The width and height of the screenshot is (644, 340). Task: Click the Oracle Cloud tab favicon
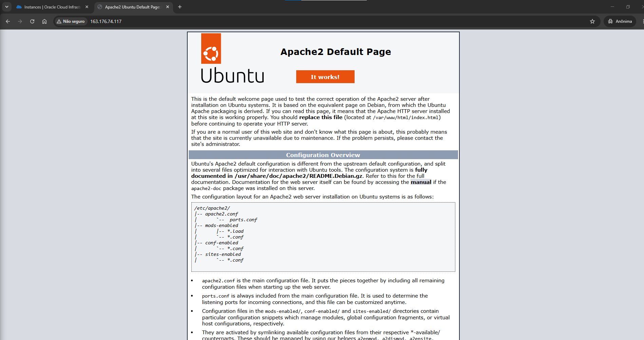(19, 7)
